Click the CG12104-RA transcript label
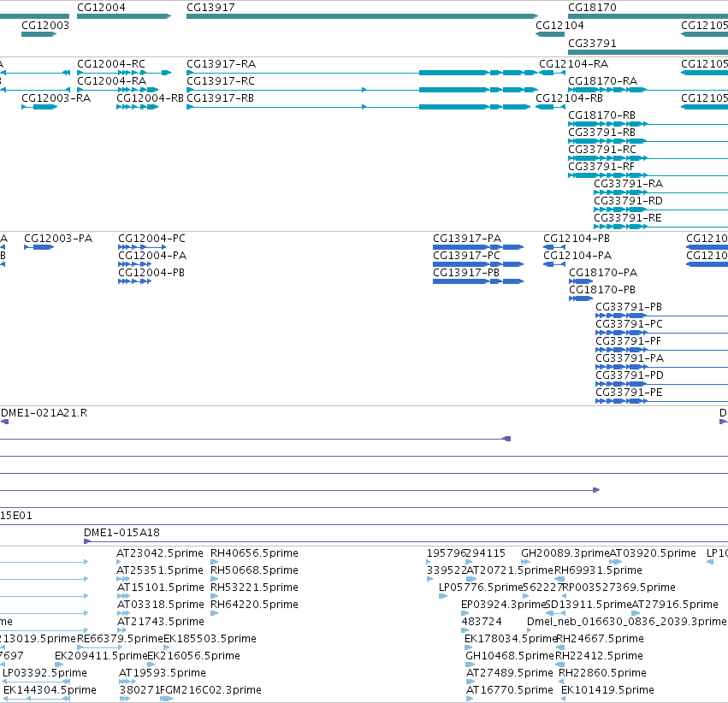Screen dimensions: 728x703 573,63
